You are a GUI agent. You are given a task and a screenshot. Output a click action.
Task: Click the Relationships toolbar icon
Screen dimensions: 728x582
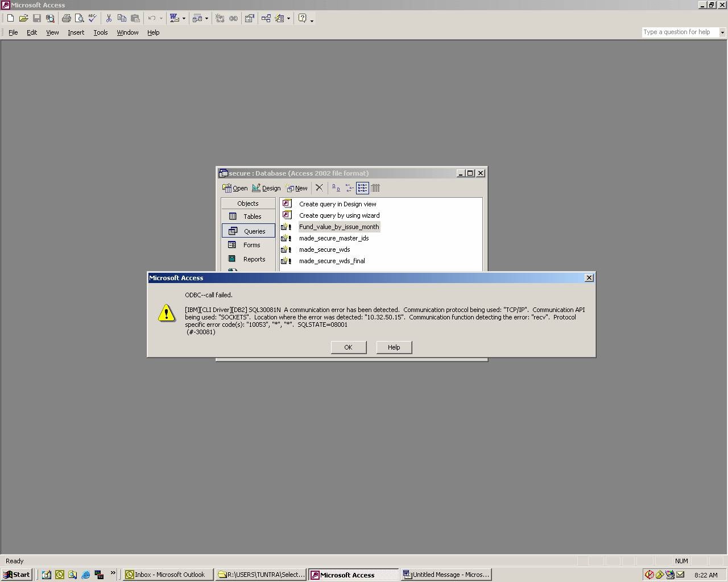tap(266, 18)
